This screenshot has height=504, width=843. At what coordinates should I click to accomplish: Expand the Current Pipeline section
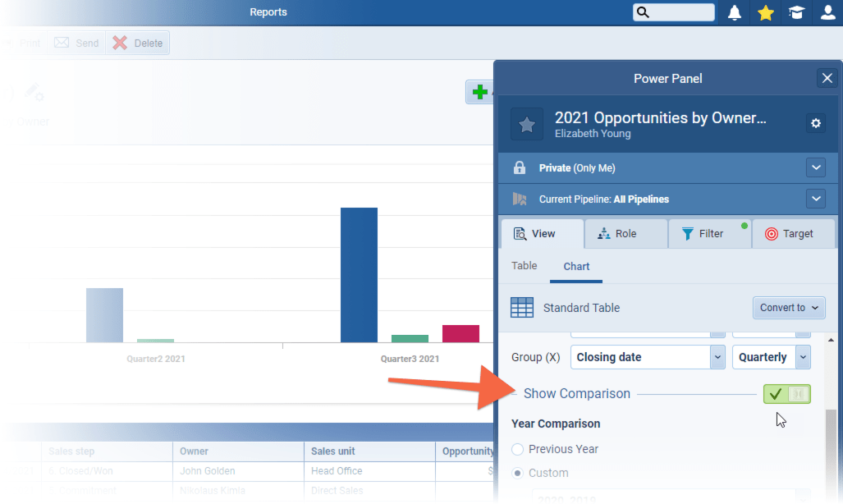click(815, 199)
